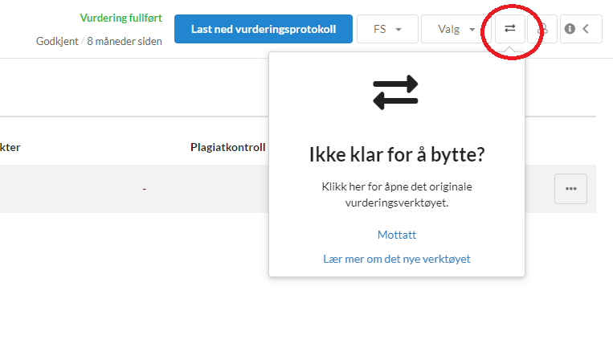Click the Vurdering fullført status text

point(121,18)
